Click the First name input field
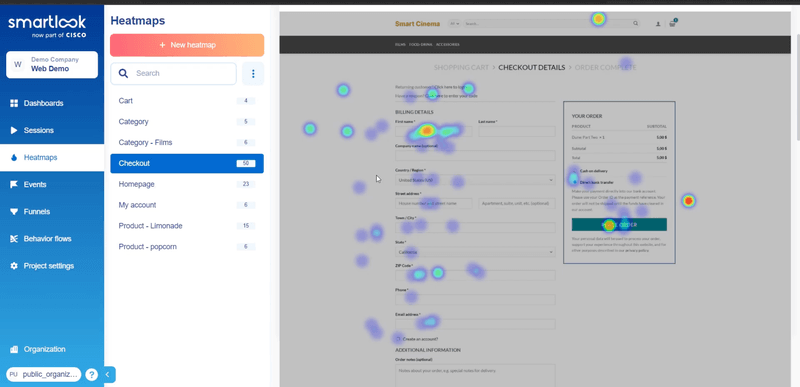The image size is (800, 387). [434, 132]
